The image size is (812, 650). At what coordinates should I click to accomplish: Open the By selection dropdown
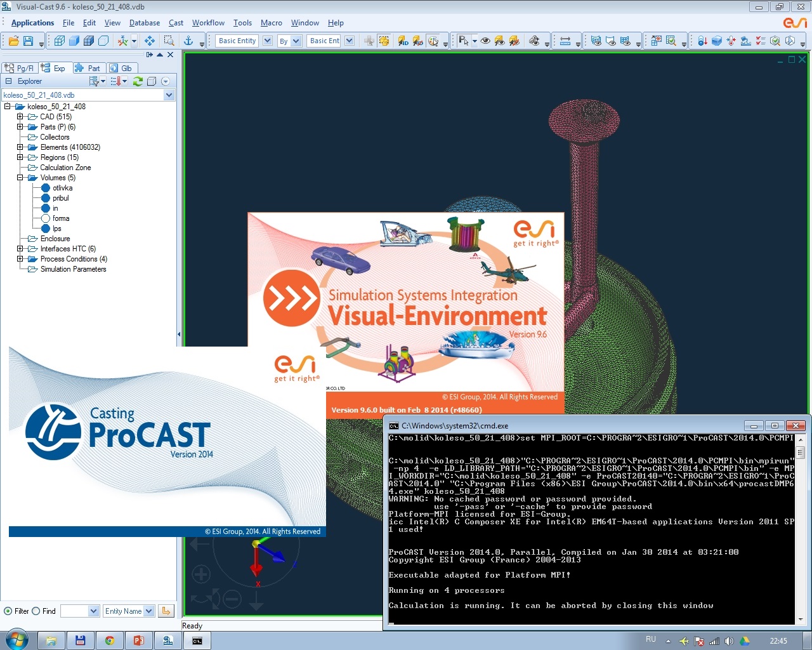pyautogui.click(x=296, y=41)
